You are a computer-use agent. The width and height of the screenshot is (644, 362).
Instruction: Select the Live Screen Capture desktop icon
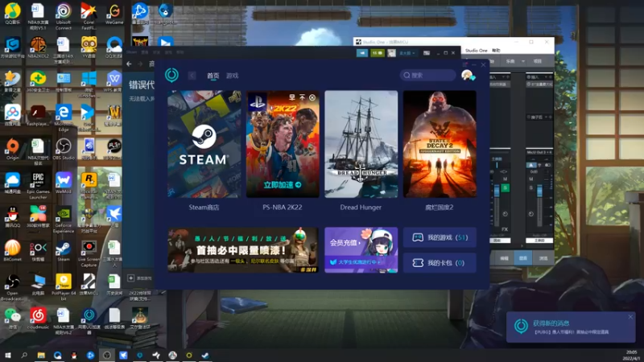(x=89, y=253)
